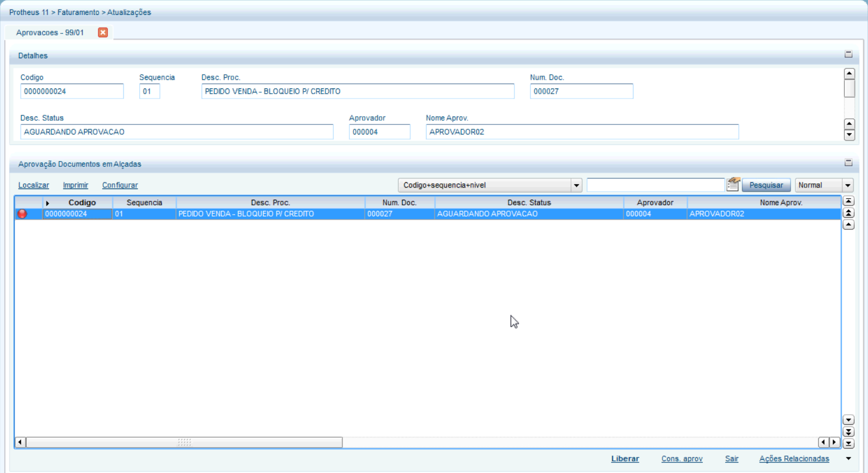Page down in the approvals grid
The width and height of the screenshot is (868, 473).
coord(848,432)
